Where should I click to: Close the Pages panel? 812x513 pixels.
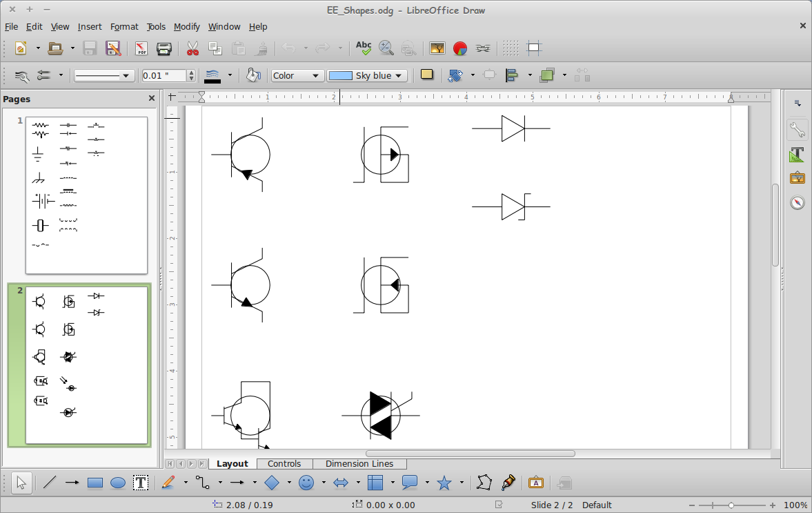[151, 99]
